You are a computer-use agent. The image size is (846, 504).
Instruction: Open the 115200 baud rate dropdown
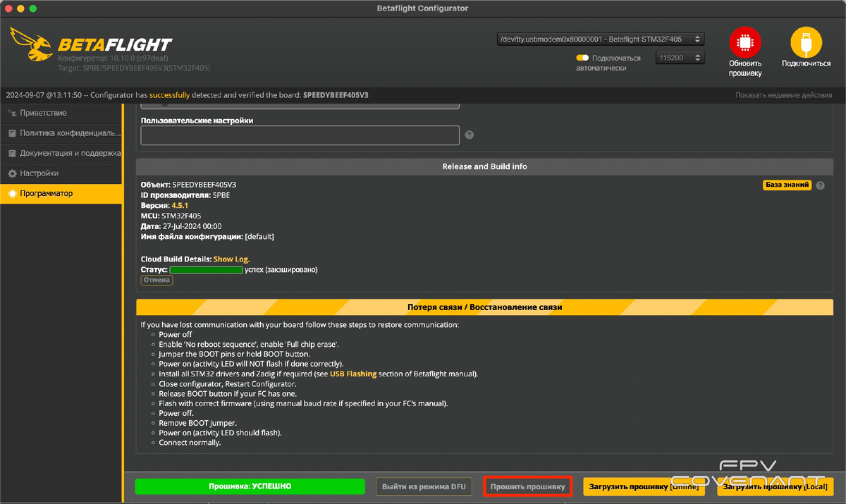coord(680,58)
